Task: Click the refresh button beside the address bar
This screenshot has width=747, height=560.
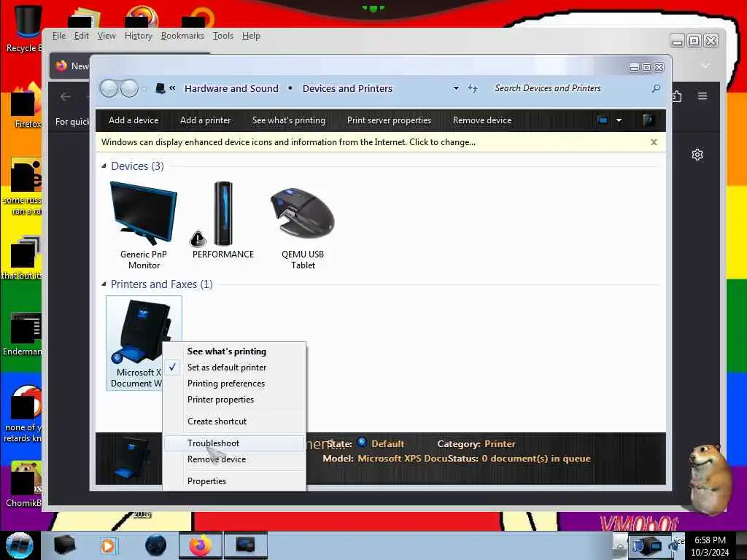Action: 472,88
